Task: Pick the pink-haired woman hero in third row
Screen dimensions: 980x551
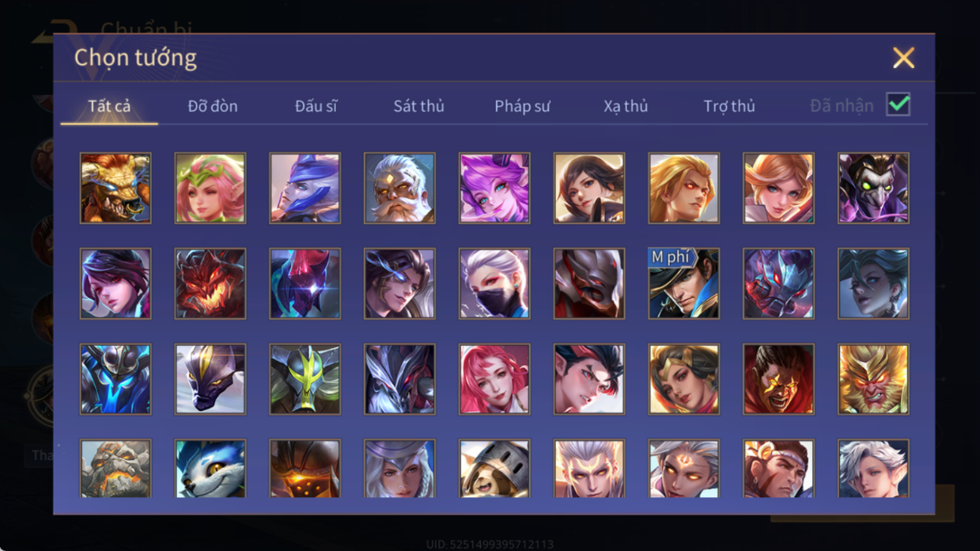Action: 494,378
